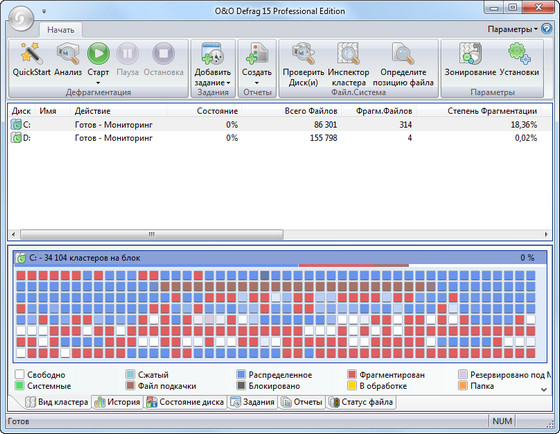Open the Инспектор кластера tool
The image size is (560, 434).
coord(348,54)
